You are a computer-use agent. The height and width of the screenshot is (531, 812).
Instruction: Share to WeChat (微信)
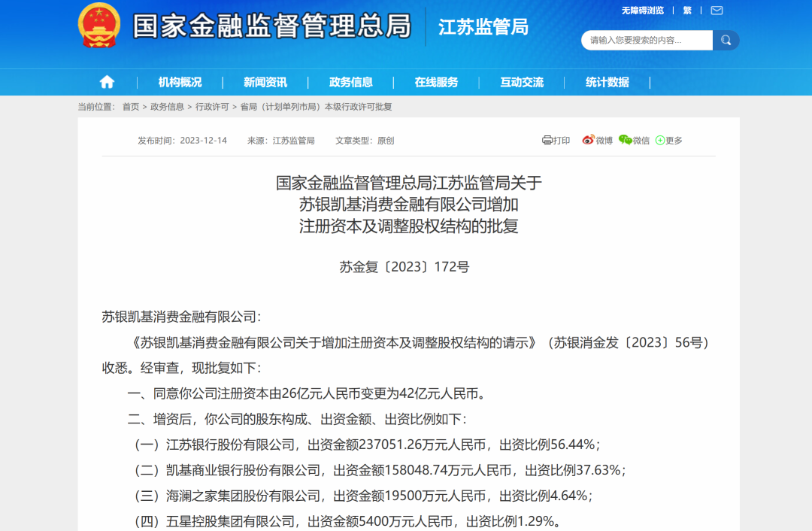(x=634, y=140)
